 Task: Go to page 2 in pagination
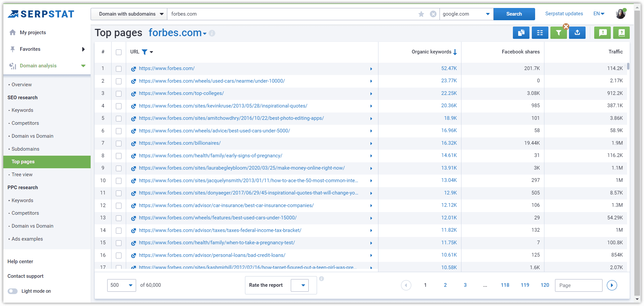click(445, 285)
